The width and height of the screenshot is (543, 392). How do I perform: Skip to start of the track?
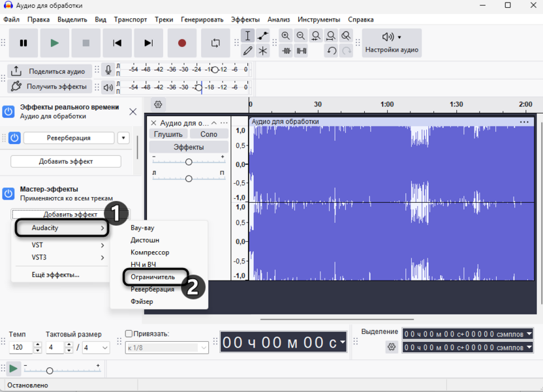pos(117,43)
